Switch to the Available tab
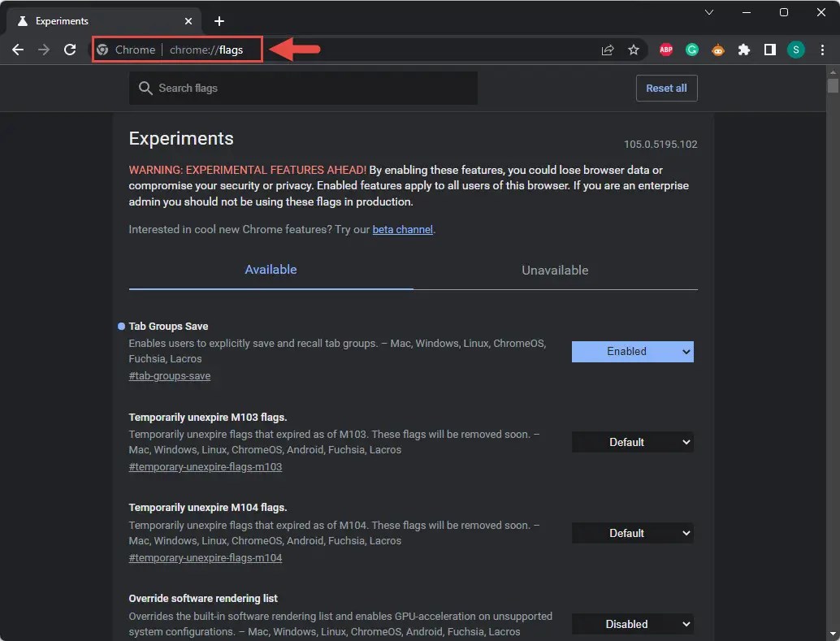The image size is (840, 641). tap(271, 270)
